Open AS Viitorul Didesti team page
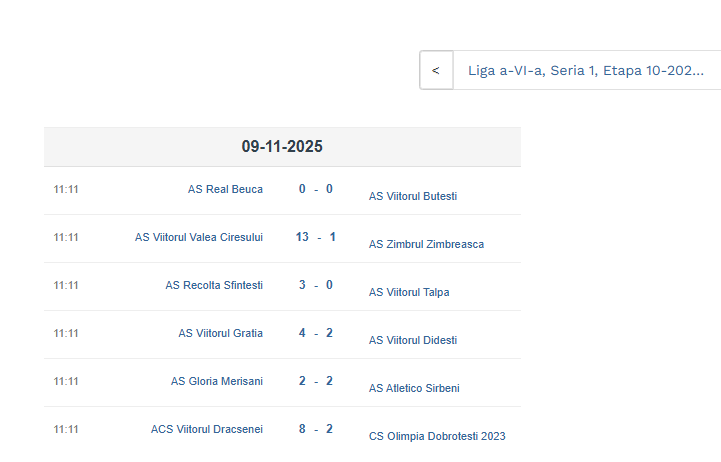721x462 pixels. 413,340
